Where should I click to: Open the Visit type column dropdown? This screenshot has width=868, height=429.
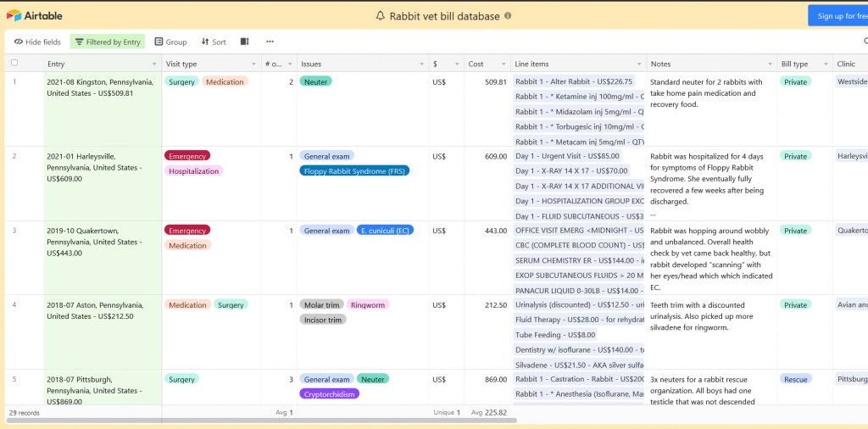click(253, 64)
